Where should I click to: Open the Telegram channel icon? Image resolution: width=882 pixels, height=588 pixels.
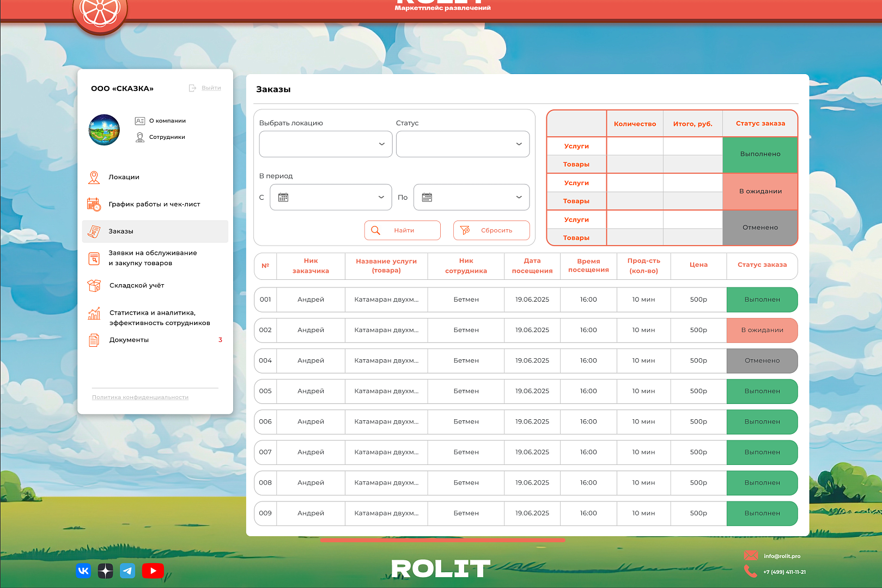pyautogui.click(x=127, y=571)
